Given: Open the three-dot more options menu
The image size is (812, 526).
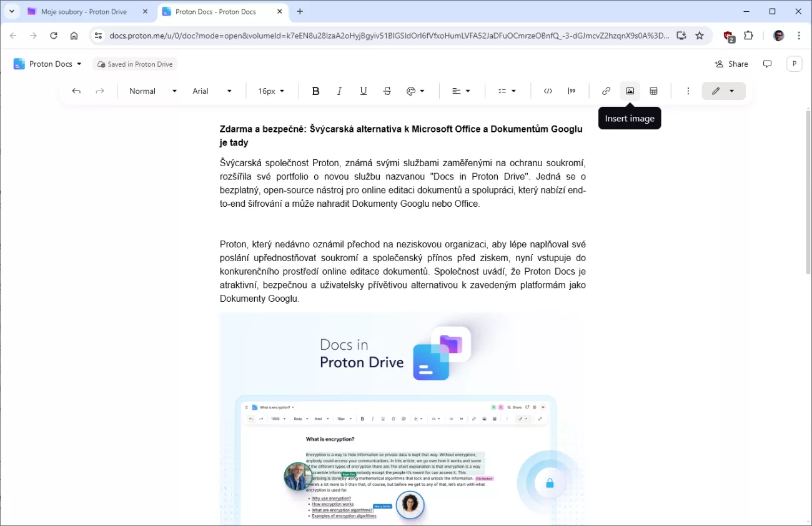Looking at the screenshot, I should 688,91.
